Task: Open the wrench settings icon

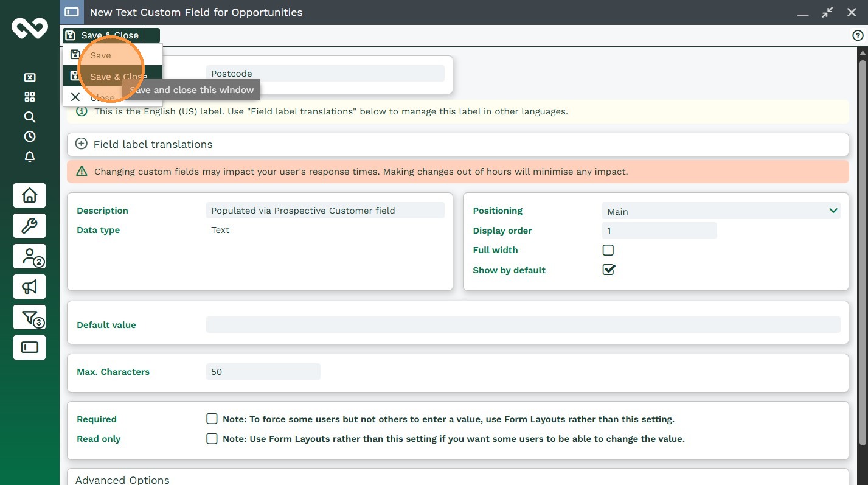Action: tap(29, 226)
